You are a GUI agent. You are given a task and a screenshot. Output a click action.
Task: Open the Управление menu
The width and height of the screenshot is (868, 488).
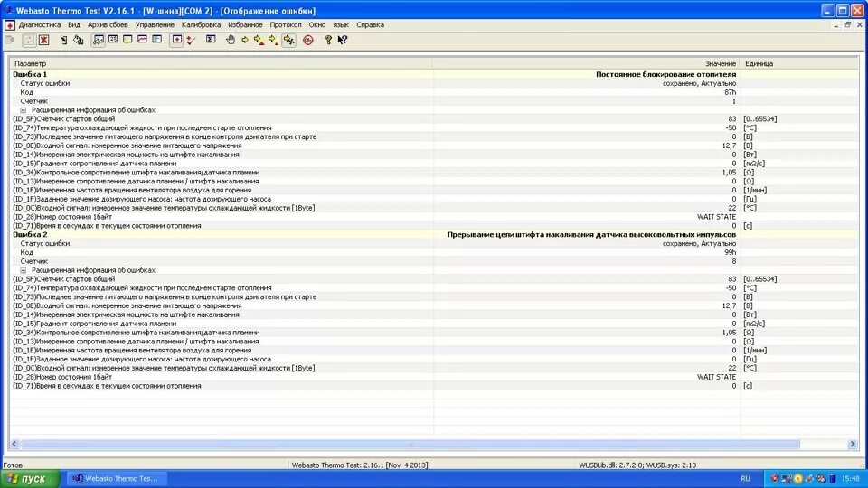tap(155, 25)
